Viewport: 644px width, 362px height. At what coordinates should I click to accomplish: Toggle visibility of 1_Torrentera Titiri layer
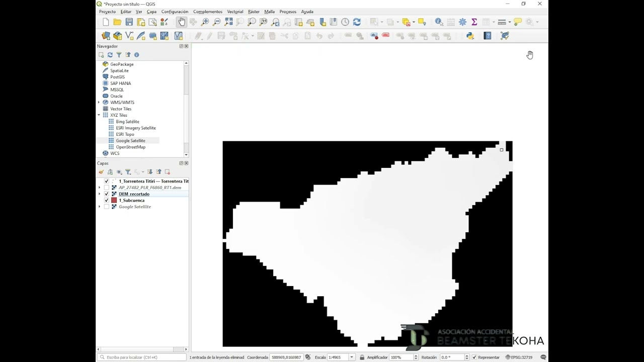pyautogui.click(x=106, y=181)
